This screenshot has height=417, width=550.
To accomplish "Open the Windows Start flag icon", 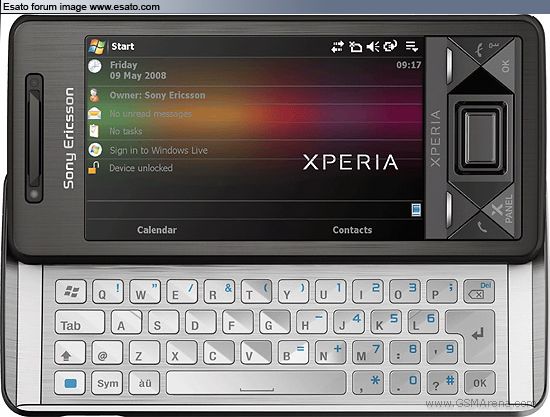I will [97, 47].
